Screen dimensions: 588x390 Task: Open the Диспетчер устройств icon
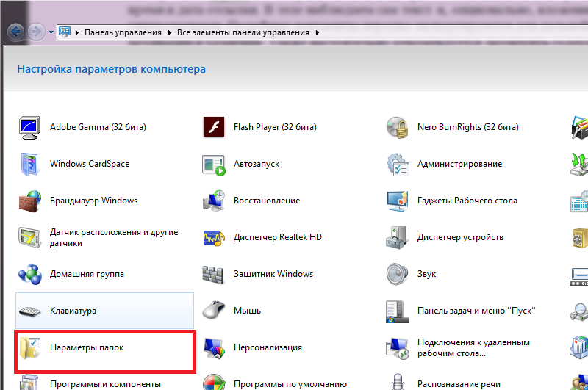(397, 237)
